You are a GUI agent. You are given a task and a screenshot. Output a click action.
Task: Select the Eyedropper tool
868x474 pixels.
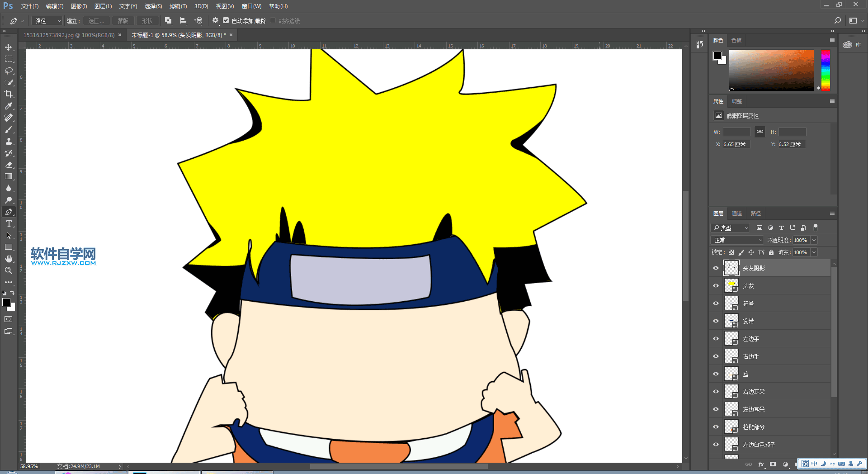coord(9,106)
